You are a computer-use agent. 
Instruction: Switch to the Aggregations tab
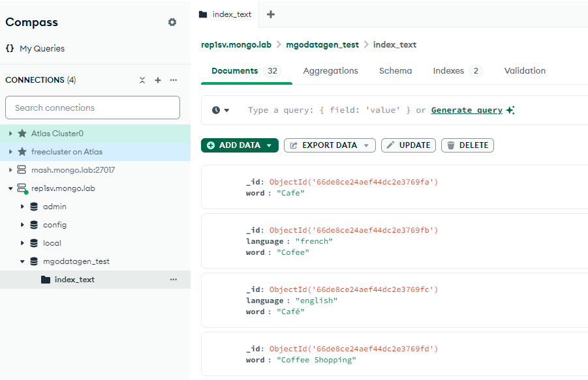[x=330, y=71]
